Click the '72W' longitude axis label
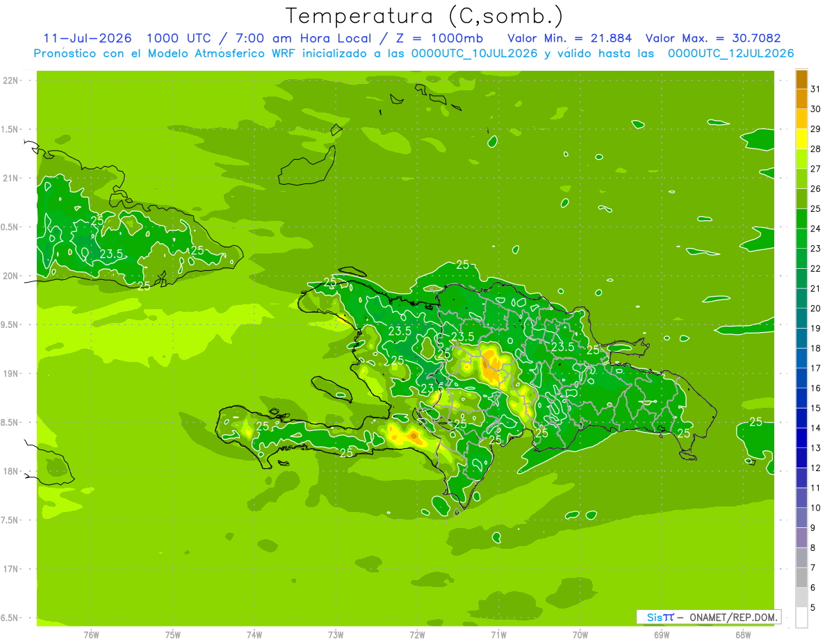The image size is (834, 644). point(417,634)
